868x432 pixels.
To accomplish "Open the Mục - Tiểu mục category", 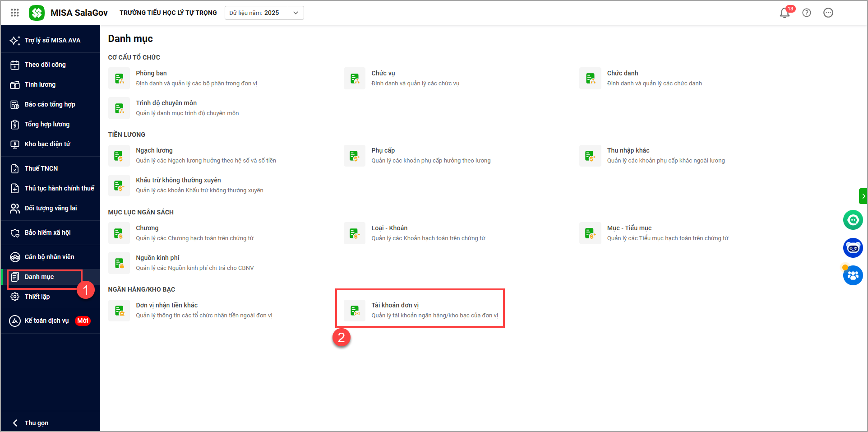I will tap(629, 228).
